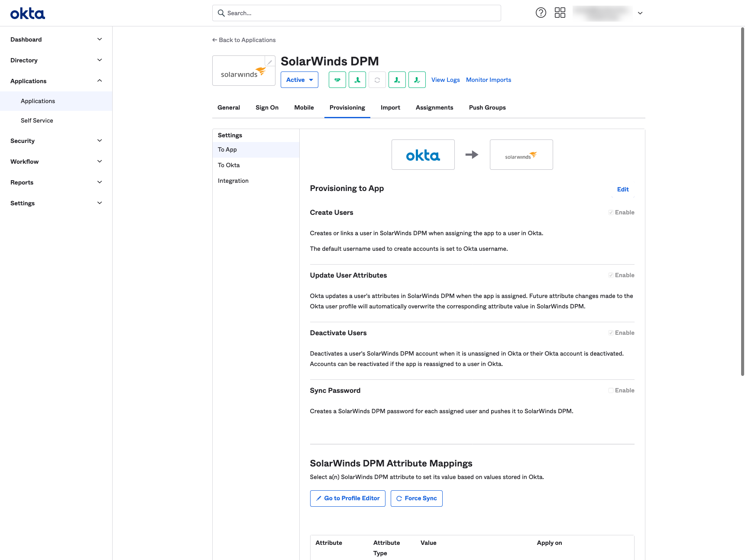Viewport: 745px width, 560px height.
Task: Click the page vertical scrollbar
Action: (742, 201)
